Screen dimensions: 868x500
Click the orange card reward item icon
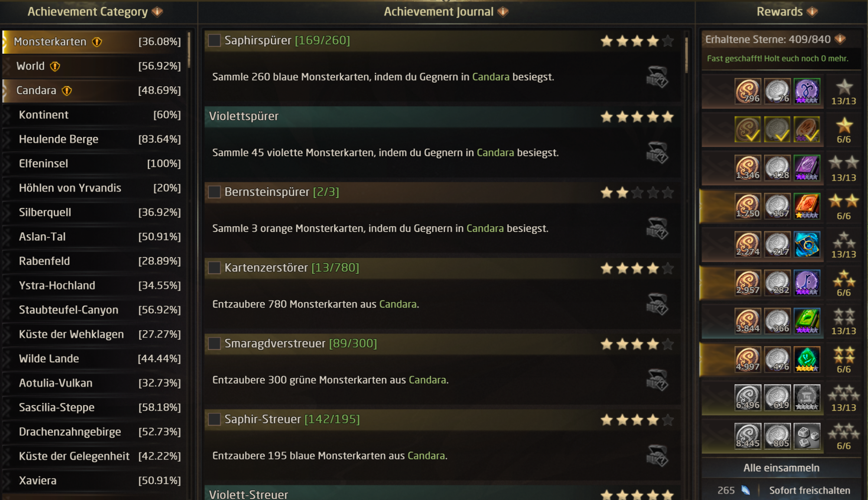click(x=807, y=206)
